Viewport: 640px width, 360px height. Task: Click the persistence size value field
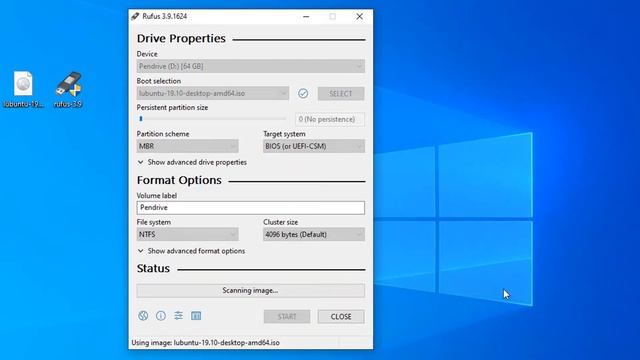[x=330, y=119]
